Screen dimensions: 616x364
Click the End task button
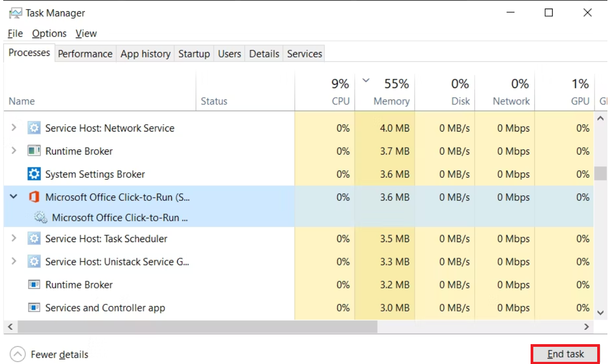tap(566, 354)
